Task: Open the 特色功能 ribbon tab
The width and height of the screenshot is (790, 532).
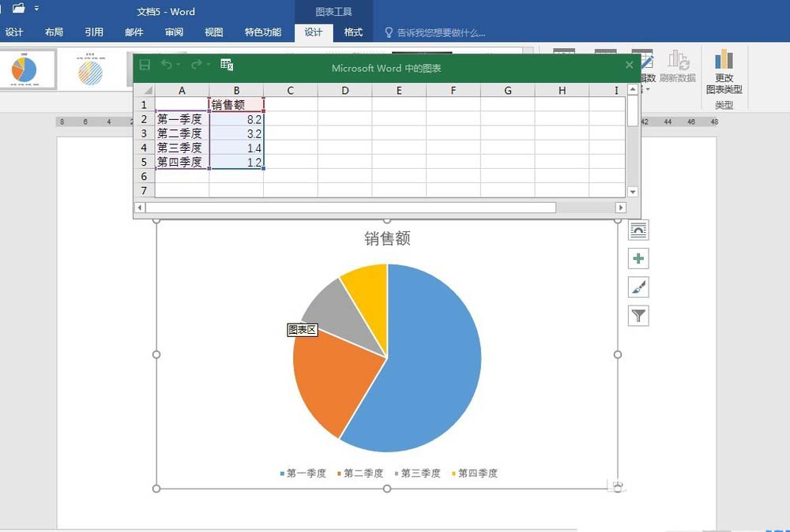Action: click(x=262, y=32)
